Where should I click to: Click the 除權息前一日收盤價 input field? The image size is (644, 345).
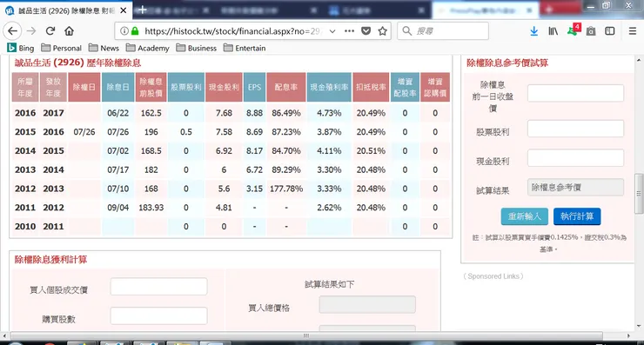pos(575,93)
